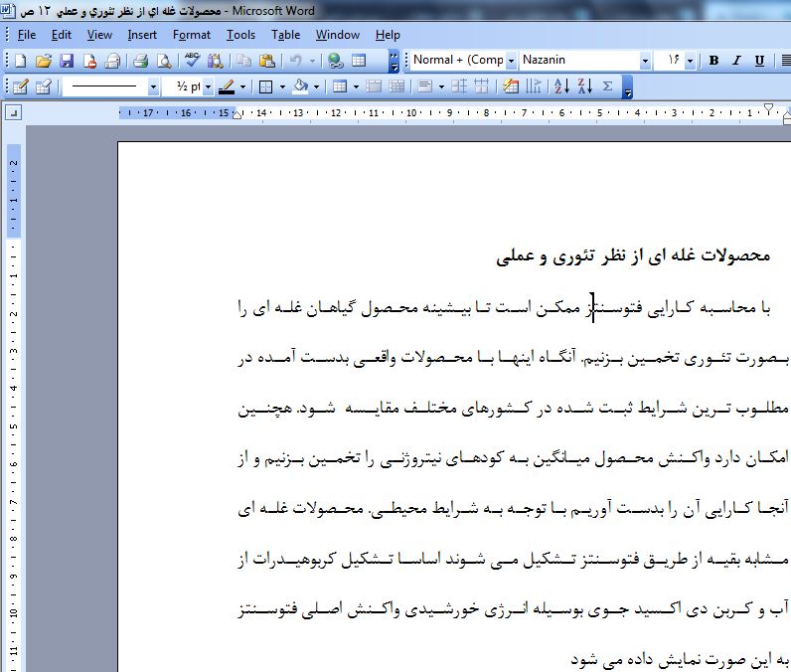
Task: Click the Insert Hyperlink globe icon
Action: click(x=336, y=61)
